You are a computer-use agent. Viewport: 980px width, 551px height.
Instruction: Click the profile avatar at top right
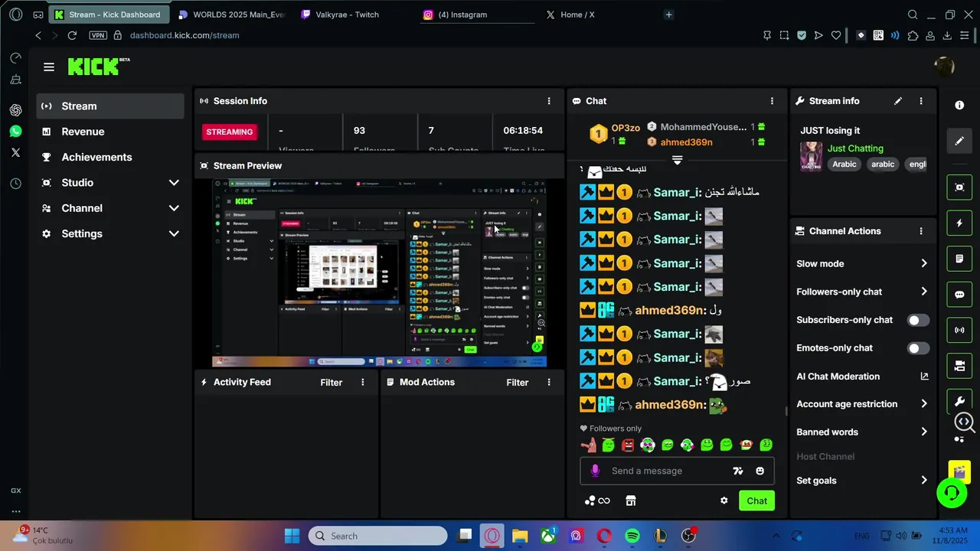pos(944,67)
